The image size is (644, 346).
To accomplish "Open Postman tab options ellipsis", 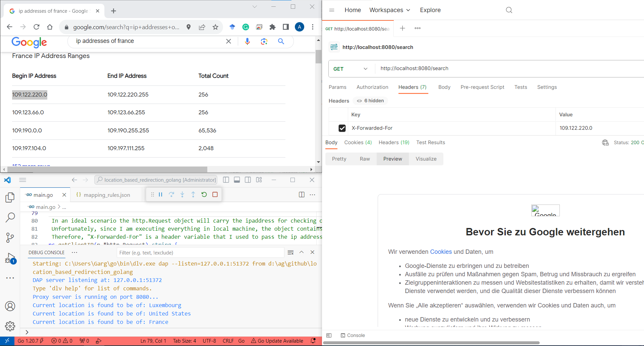I will (x=417, y=28).
